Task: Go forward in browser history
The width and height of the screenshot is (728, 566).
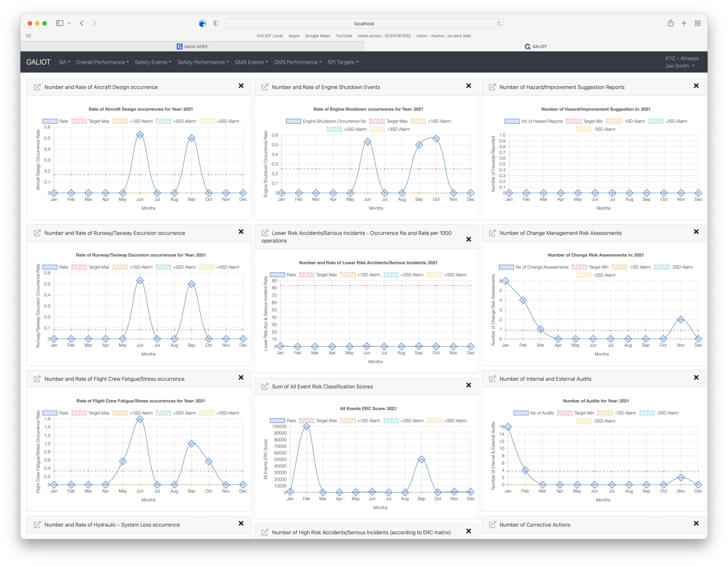Action: pos(95,23)
